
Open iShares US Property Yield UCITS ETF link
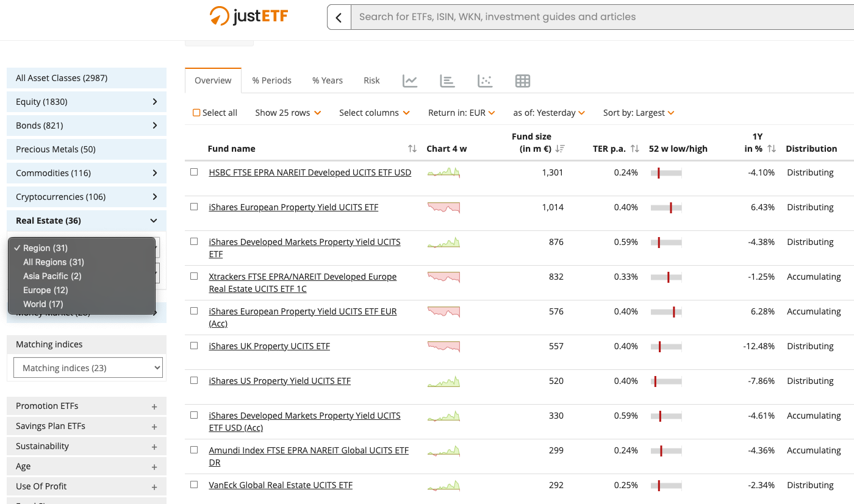[280, 381]
